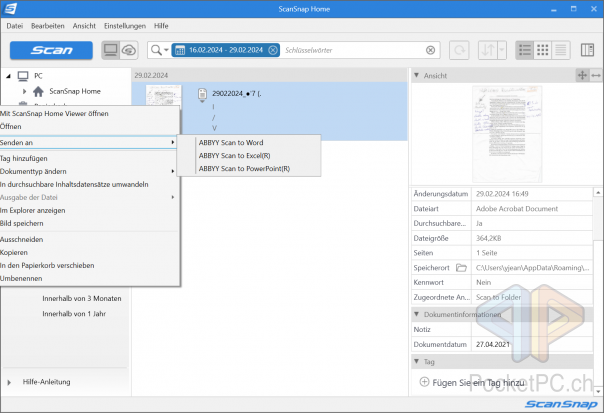Expand the Hilfe-Anleitung section
The height and width of the screenshot is (413, 604).
(x=9, y=383)
